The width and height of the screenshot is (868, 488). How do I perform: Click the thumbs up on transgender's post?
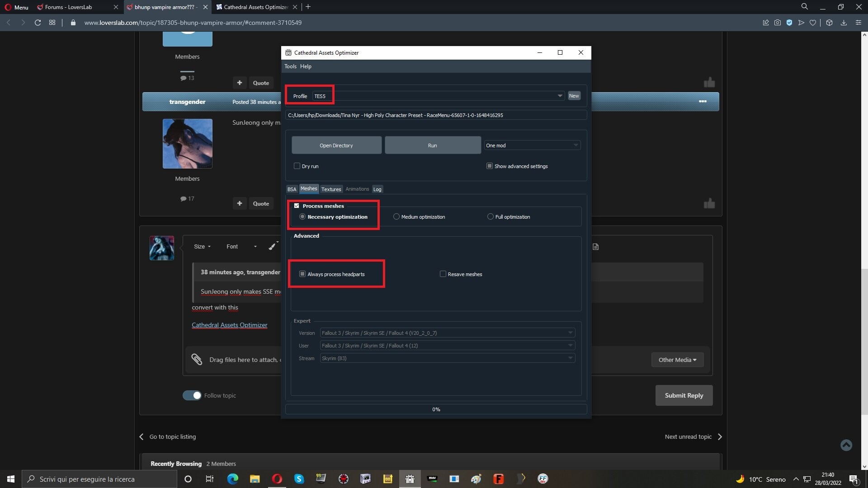point(709,204)
